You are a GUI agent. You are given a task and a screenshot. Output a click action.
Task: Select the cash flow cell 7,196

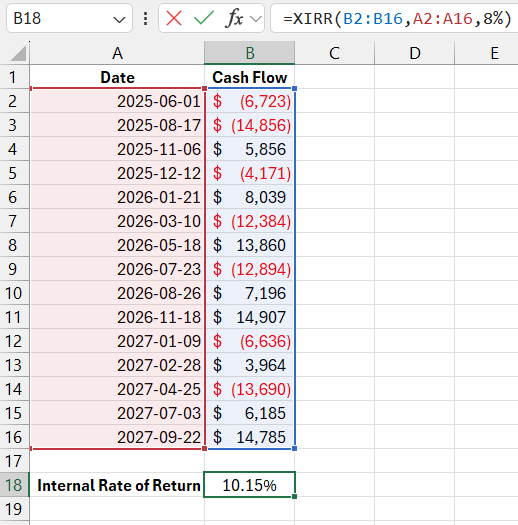click(249, 293)
